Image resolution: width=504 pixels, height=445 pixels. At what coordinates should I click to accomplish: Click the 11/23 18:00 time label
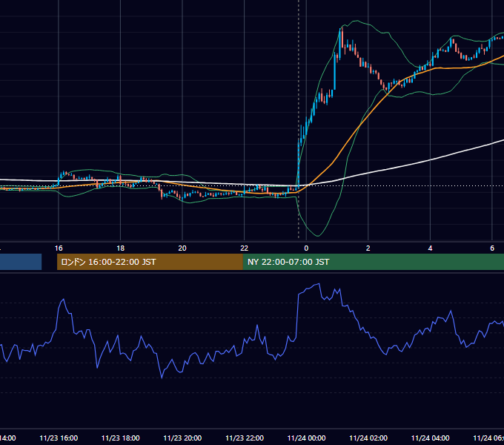(121, 438)
